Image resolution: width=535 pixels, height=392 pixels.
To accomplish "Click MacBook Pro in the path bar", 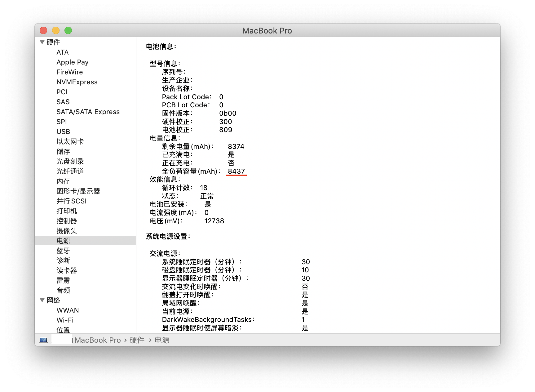I will coord(98,340).
